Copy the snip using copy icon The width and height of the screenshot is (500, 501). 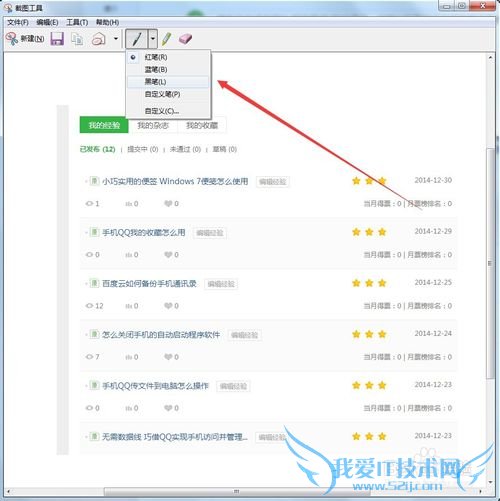(x=77, y=39)
